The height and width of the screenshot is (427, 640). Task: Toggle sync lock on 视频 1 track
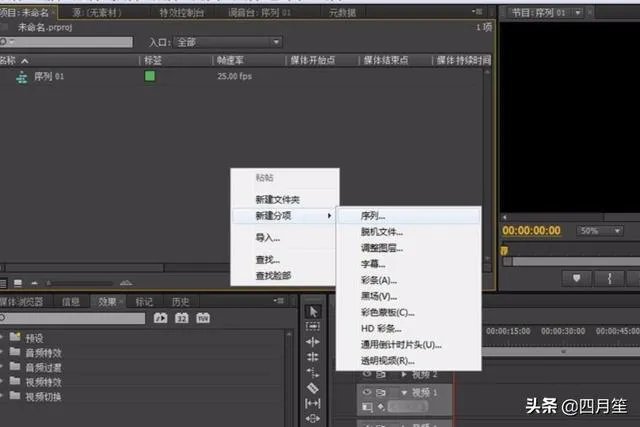381,392
